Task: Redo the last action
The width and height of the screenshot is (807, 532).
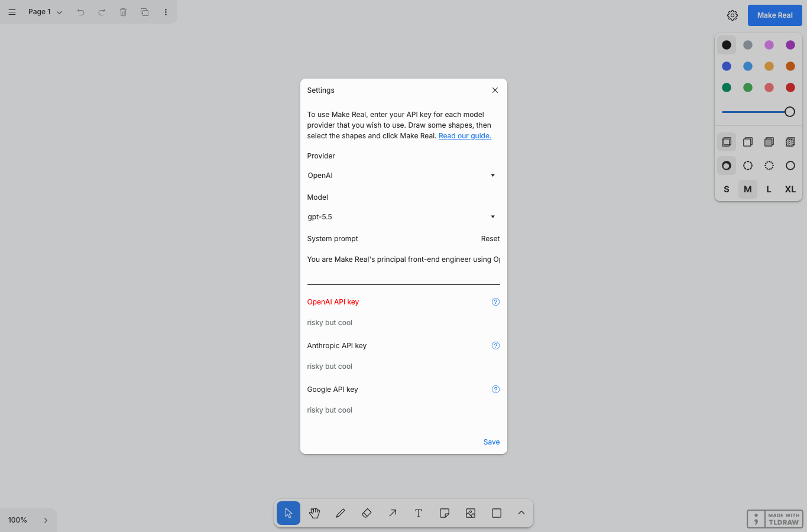Action: click(102, 12)
